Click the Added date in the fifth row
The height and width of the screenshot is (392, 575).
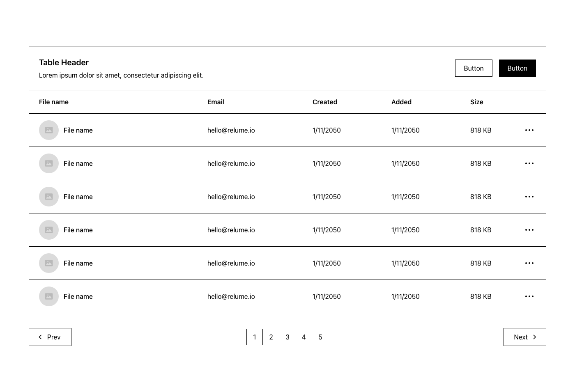[405, 263]
